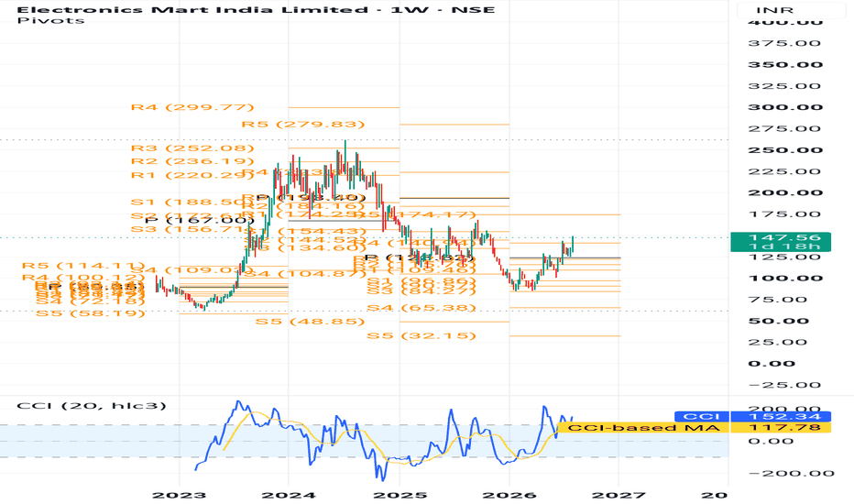Click the R5 (279.83) pivot label
The height and width of the screenshot is (504, 854).
pyautogui.click(x=303, y=125)
